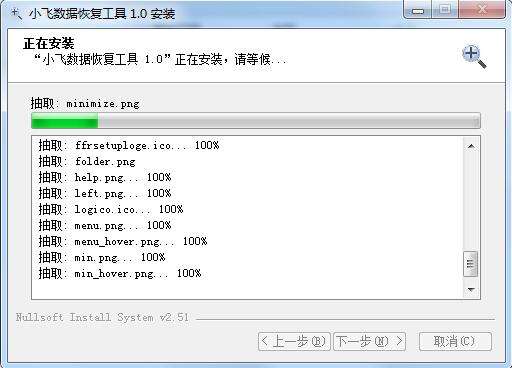Screen dimensions: 512x368
Task: Click the log list scroll up arrow
Action: (x=471, y=146)
